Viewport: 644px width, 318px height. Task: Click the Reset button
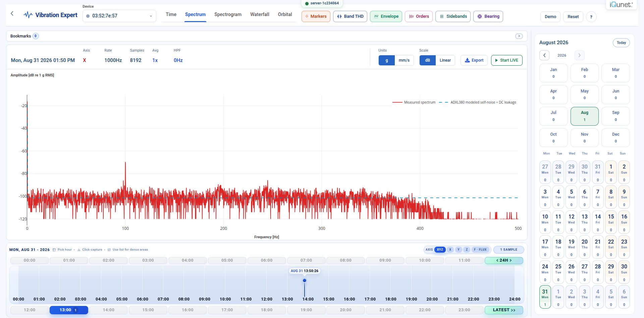(x=573, y=17)
